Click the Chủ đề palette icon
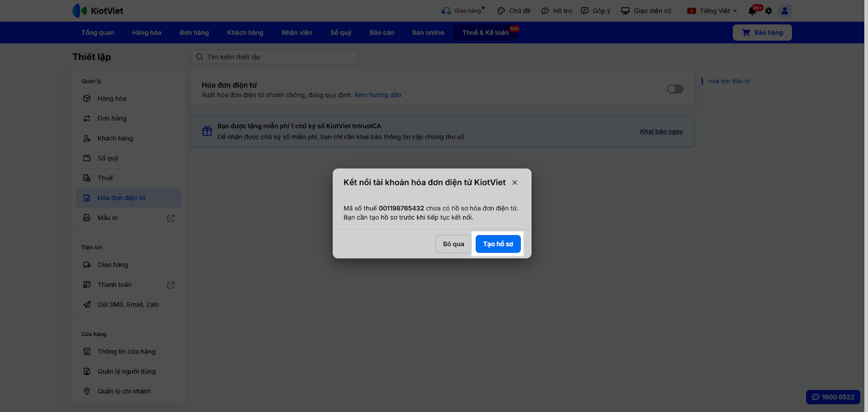 (501, 11)
